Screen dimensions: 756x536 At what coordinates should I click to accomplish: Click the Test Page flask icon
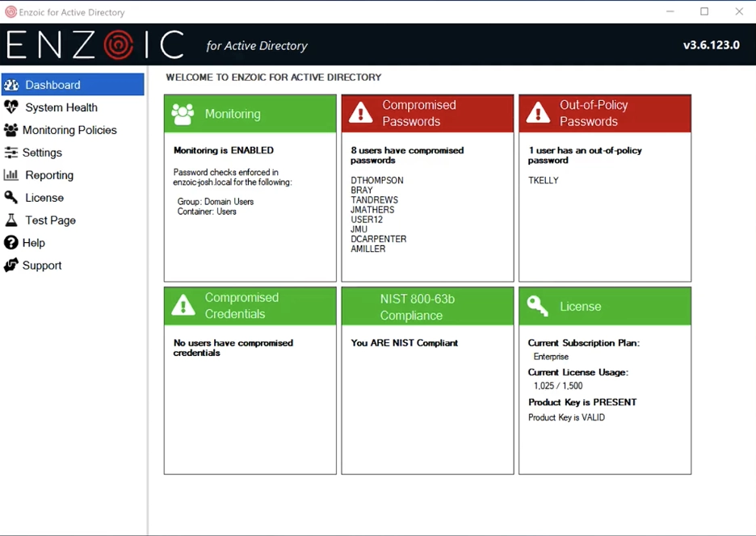click(x=11, y=220)
